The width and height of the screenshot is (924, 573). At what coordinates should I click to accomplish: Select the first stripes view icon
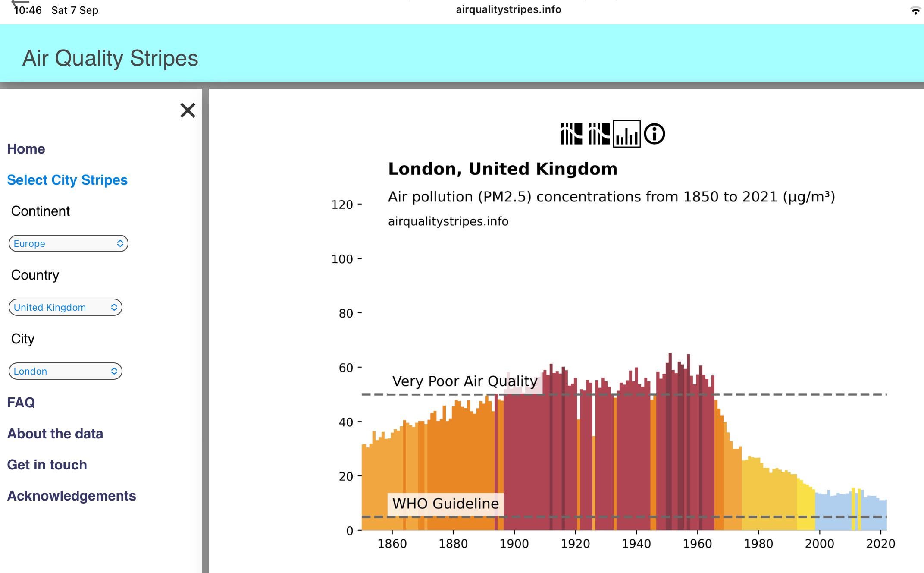pyautogui.click(x=571, y=134)
